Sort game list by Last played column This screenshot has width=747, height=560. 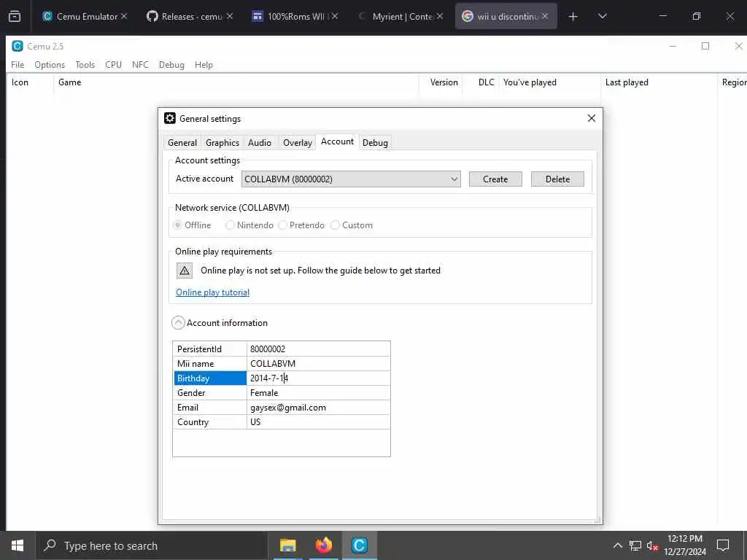[x=659, y=82]
